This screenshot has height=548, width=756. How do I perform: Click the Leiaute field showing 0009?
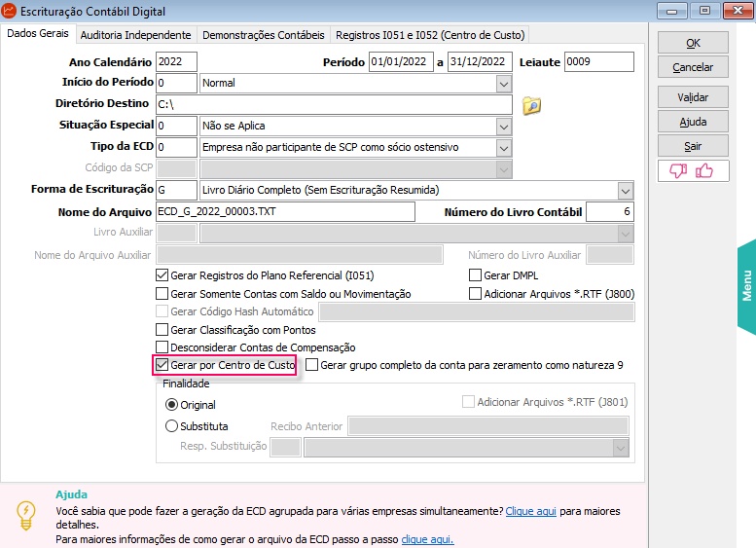pos(598,61)
